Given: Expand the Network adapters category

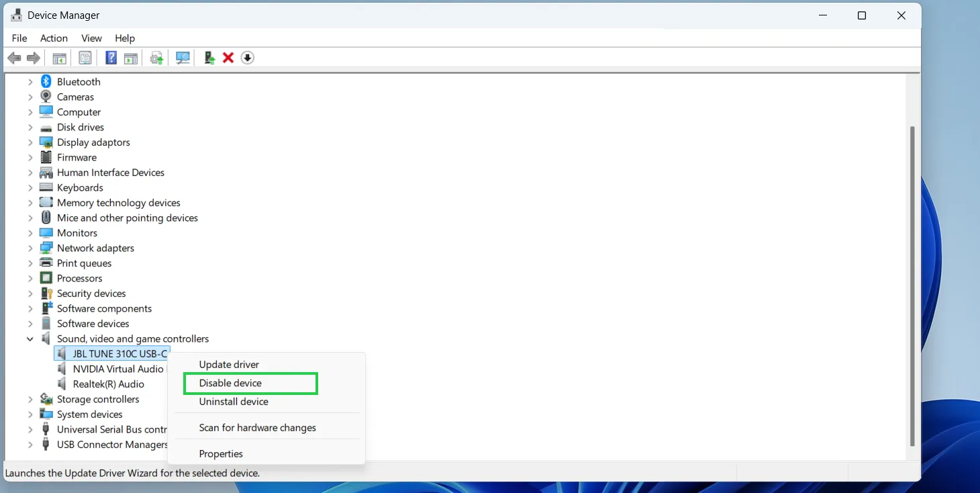Looking at the screenshot, I should (x=30, y=248).
